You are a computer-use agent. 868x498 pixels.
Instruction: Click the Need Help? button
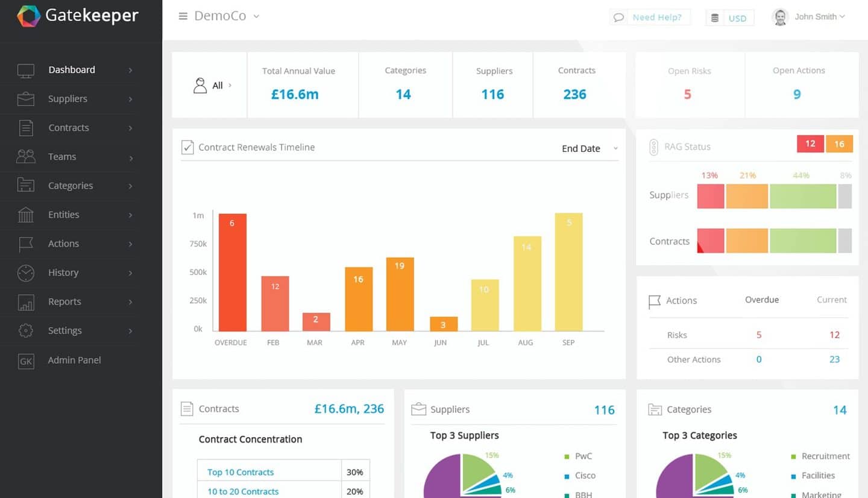tap(650, 17)
